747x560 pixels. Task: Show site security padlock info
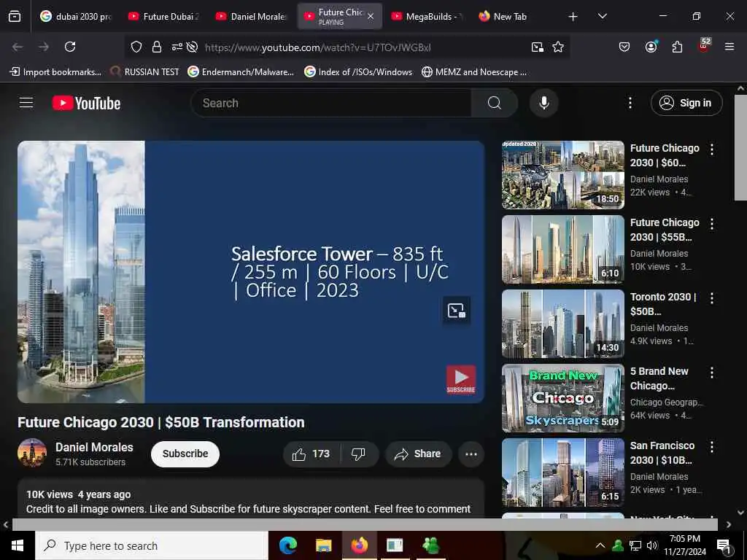(157, 47)
